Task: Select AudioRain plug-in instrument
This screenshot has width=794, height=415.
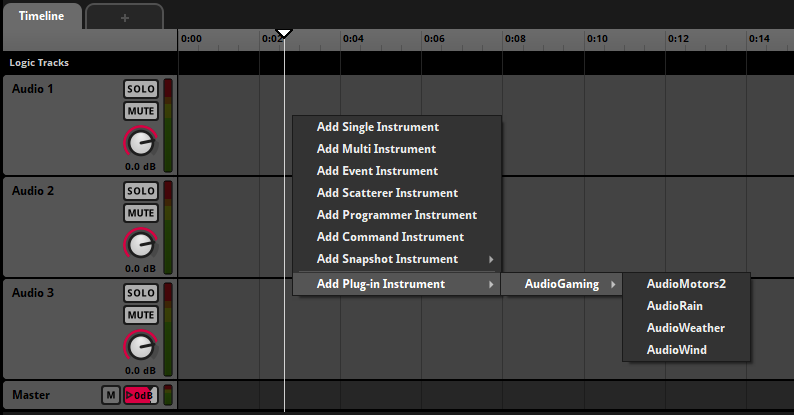Action: tap(674, 305)
